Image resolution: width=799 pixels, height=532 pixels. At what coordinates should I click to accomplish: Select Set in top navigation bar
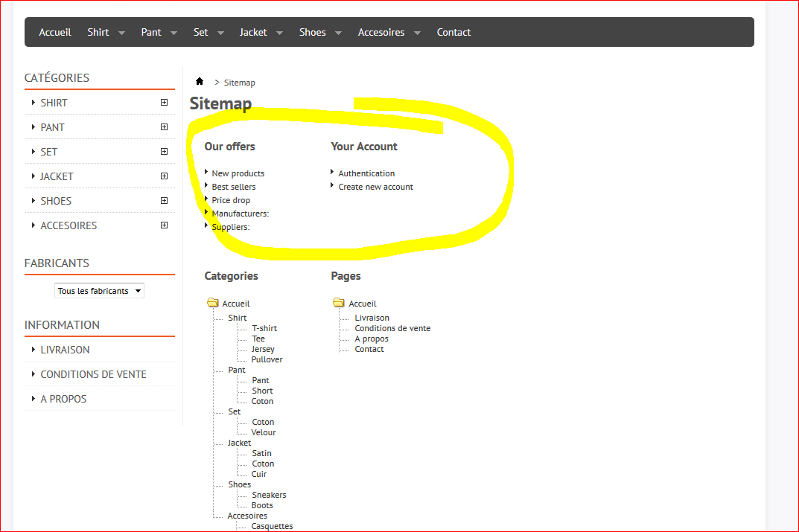click(201, 32)
